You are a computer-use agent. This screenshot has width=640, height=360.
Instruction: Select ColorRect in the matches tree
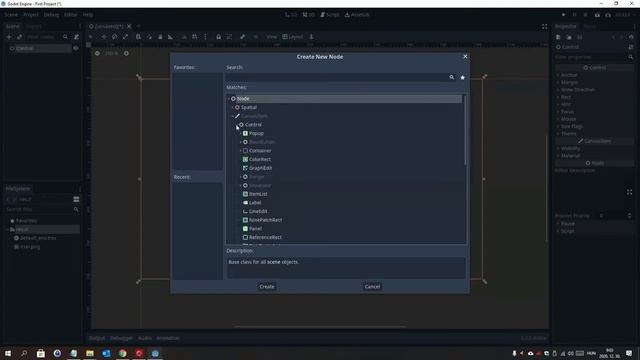(260, 159)
